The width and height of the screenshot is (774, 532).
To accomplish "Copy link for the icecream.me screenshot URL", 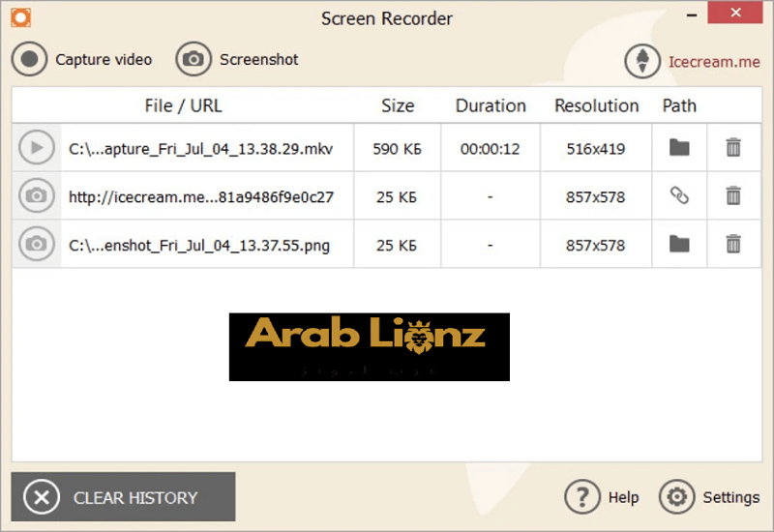I will 679,195.
